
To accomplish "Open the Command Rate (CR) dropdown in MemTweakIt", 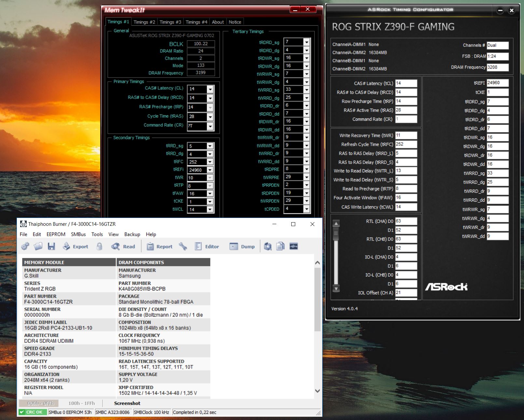I will (210, 126).
